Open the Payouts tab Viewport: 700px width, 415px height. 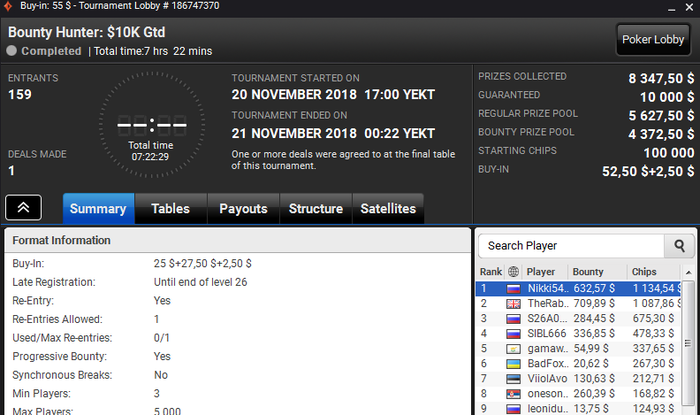(243, 209)
